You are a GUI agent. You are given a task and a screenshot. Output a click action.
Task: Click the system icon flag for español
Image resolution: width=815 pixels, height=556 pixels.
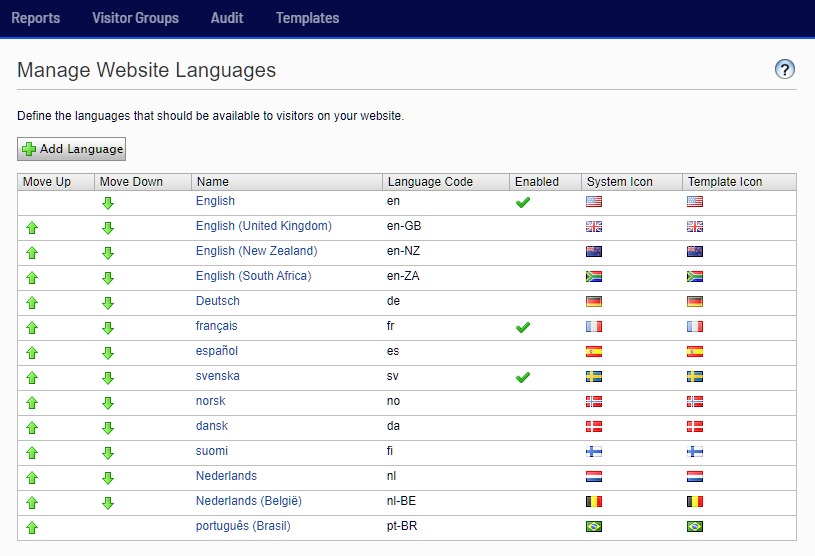point(594,352)
